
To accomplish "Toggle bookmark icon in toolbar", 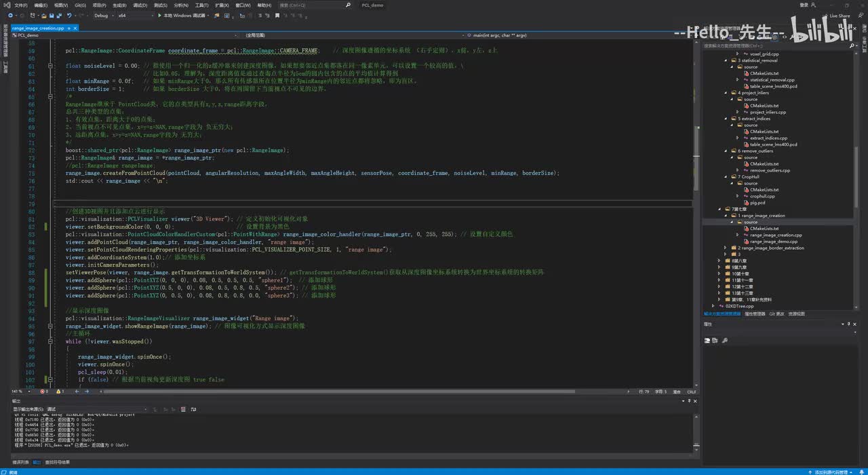I will tap(277, 15).
